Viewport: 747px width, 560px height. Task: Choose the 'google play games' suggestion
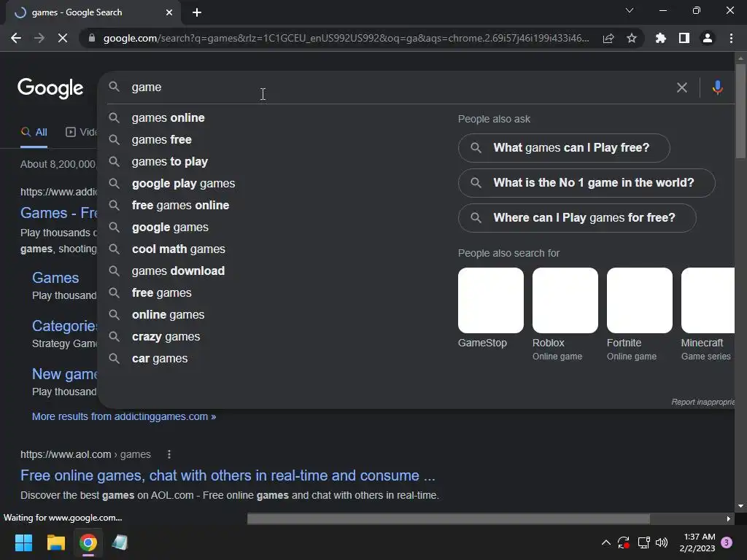pos(183,183)
